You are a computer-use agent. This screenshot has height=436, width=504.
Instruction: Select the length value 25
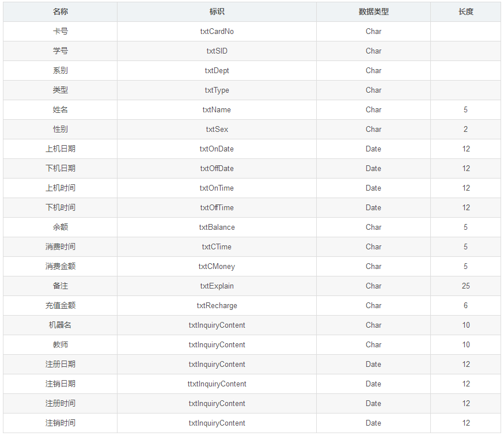[x=466, y=286]
